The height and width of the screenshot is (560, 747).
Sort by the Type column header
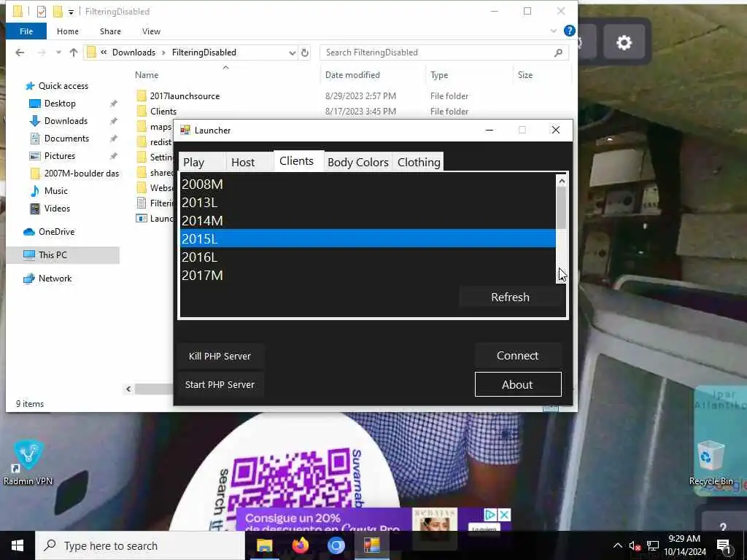point(438,75)
